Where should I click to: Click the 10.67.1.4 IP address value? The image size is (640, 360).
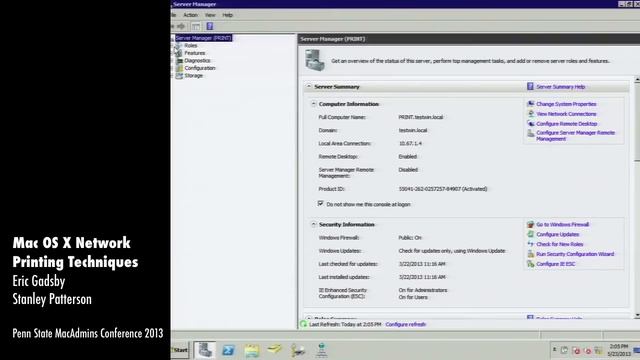pos(410,143)
